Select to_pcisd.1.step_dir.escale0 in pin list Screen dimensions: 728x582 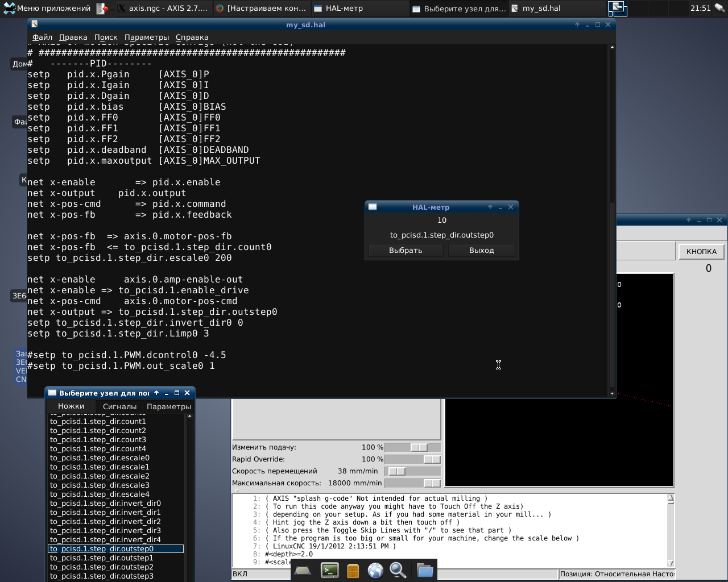pyautogui.click(x=116, y=458)
